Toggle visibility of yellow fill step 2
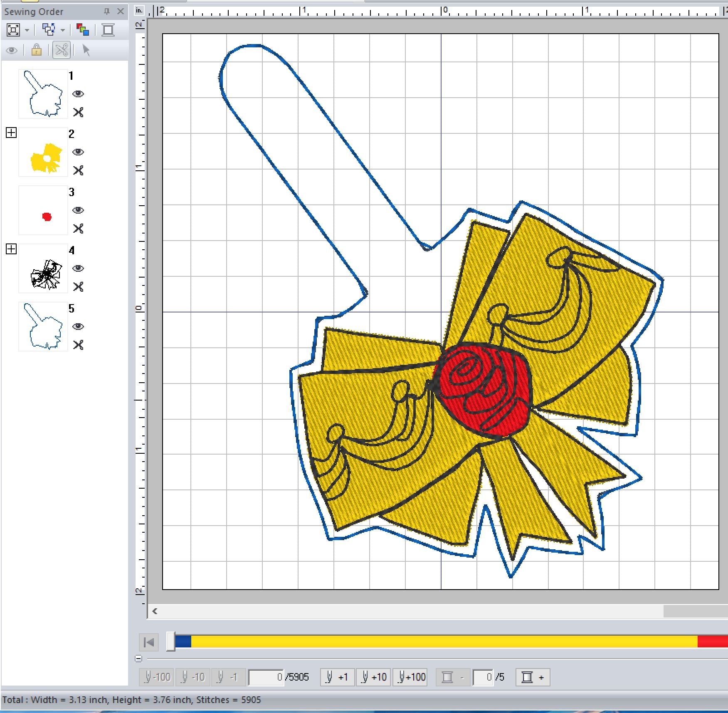The width and height of the screenshot is (728, 713). [x=78, y=152]
